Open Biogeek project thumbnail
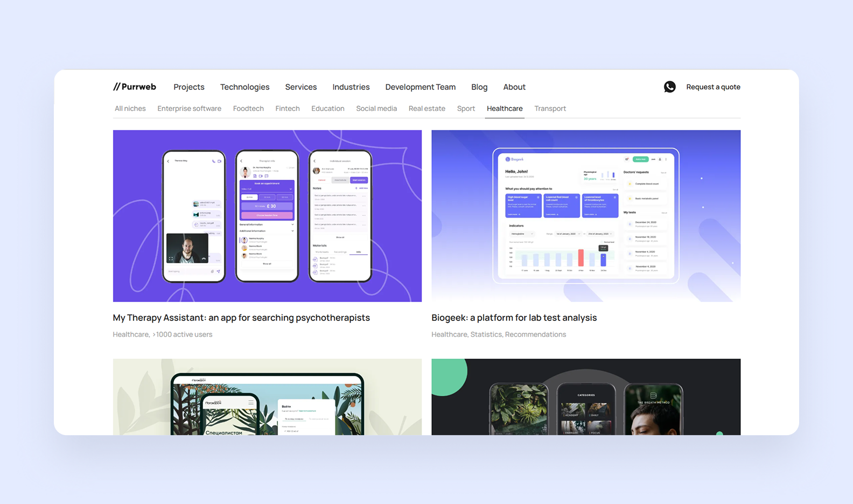Viewport: 853px width, 504px height. 586,216
